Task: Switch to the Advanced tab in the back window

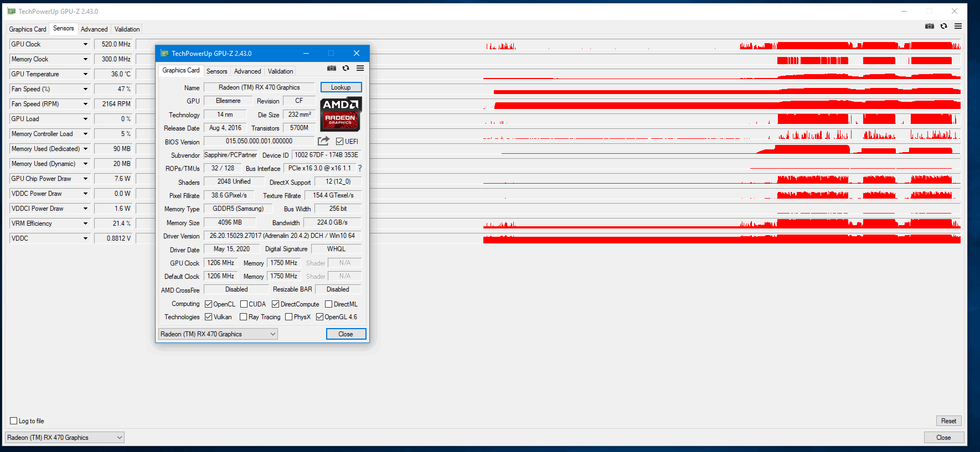Action: [x=94, y=29]
